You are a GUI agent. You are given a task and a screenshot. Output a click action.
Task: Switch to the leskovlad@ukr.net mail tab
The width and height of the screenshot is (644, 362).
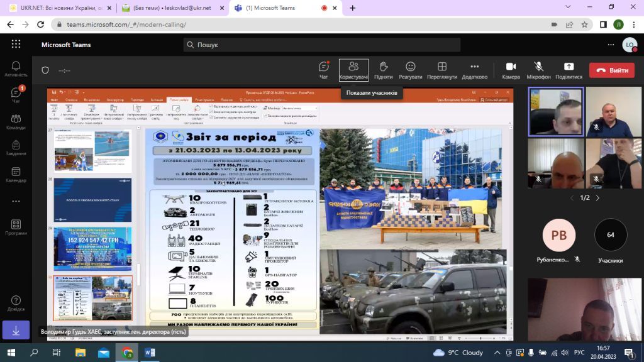click(172, 8)
